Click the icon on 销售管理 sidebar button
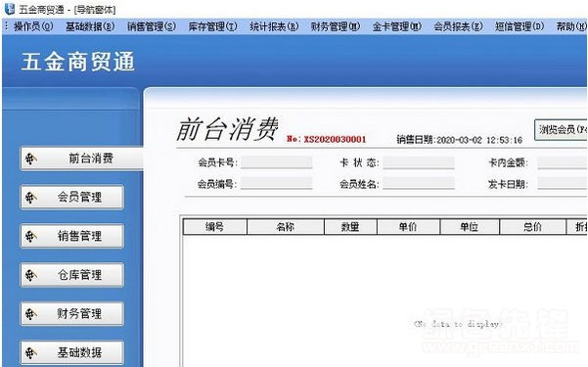This screenshot has width=588, height=367. click(30, 237)
